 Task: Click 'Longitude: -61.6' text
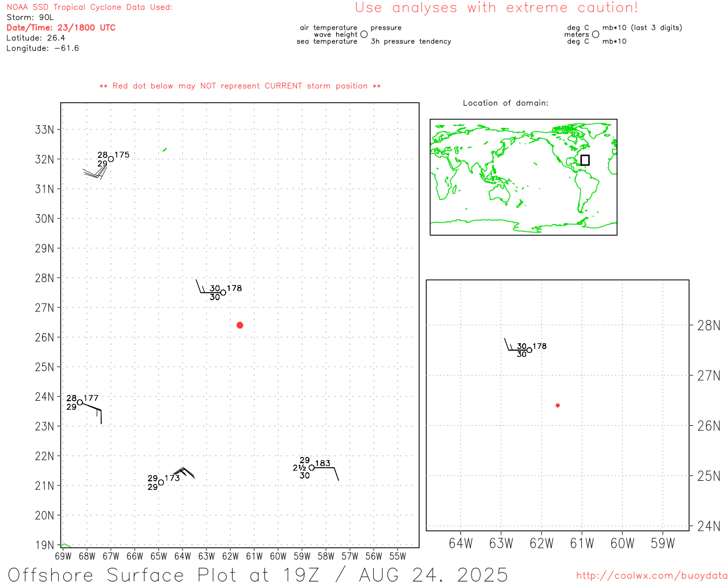(43, 48)
